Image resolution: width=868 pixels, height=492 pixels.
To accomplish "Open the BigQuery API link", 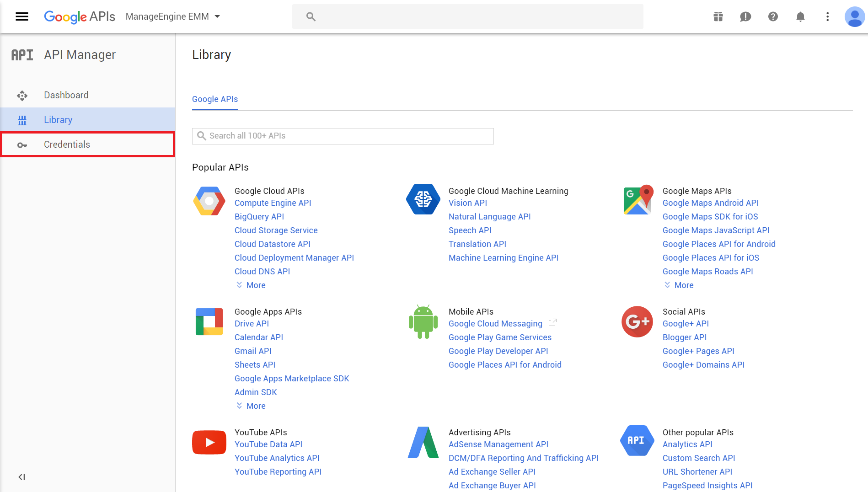I will pos(259,217).
